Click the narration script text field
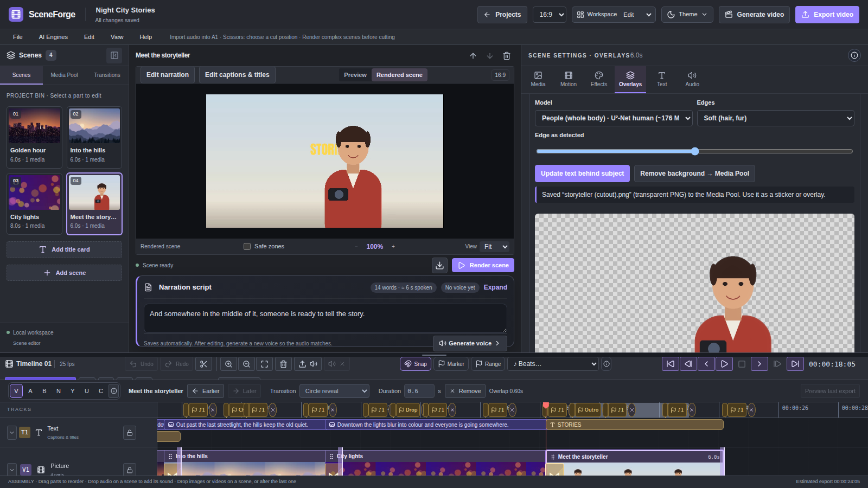The height and width of the screenshot is (488, 868). point(325,318)
